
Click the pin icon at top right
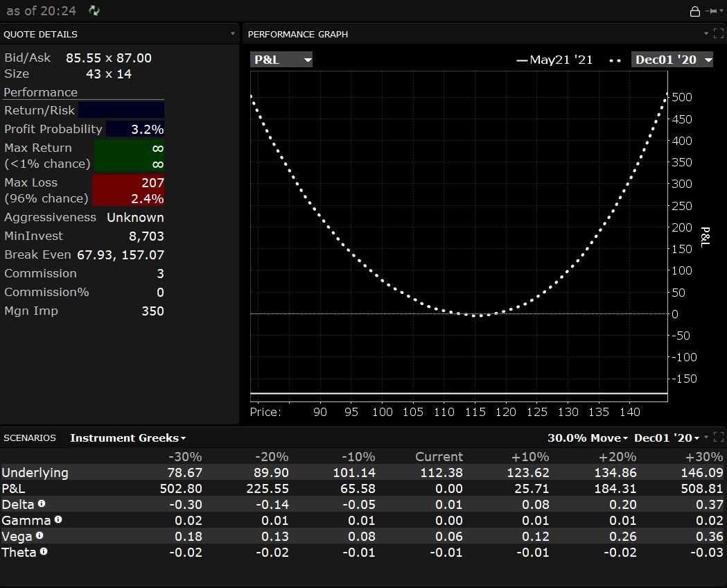[712, 11]
